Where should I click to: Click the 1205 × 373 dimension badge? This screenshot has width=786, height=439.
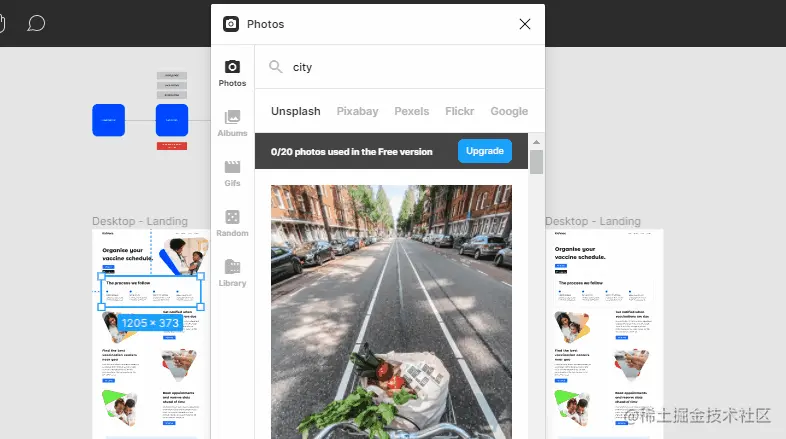[x=150, y=323]
